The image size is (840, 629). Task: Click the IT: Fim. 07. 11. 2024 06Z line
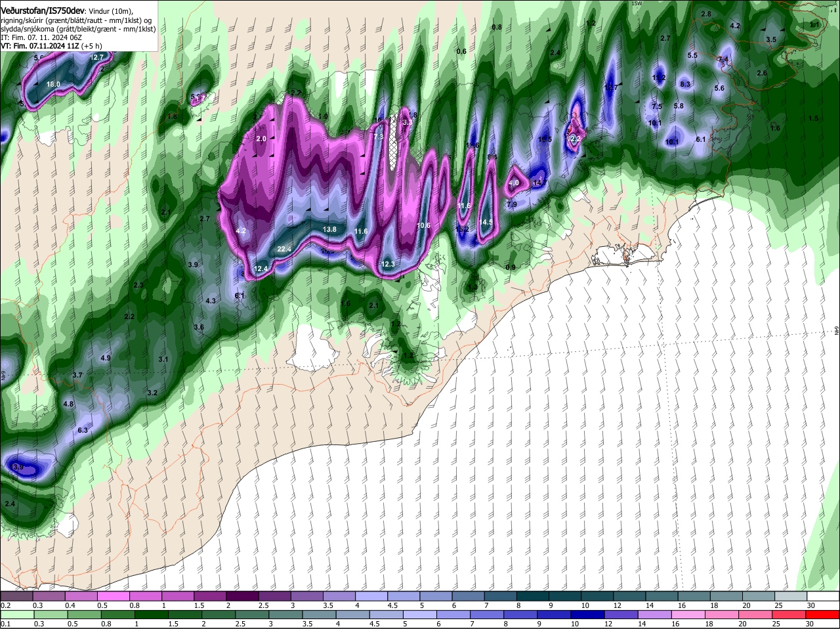(41, 37)
